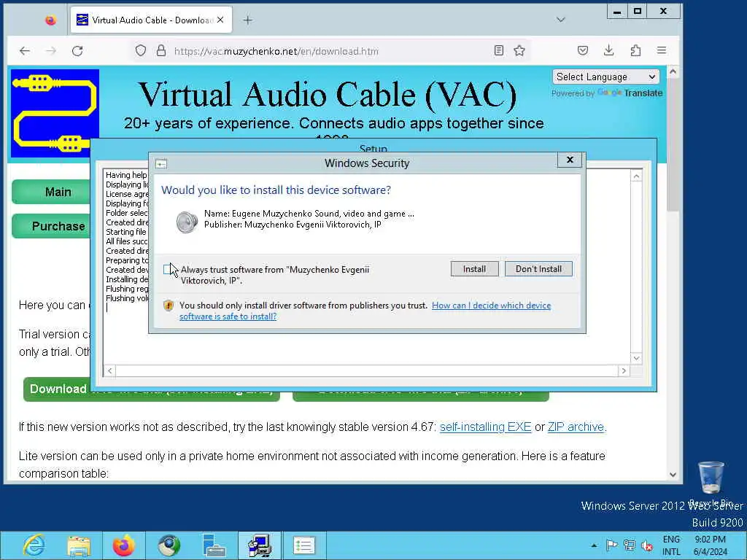Open the checklist app taskbar icon
This screenshot has height=560, width=747.
click(x=304, y=545)
